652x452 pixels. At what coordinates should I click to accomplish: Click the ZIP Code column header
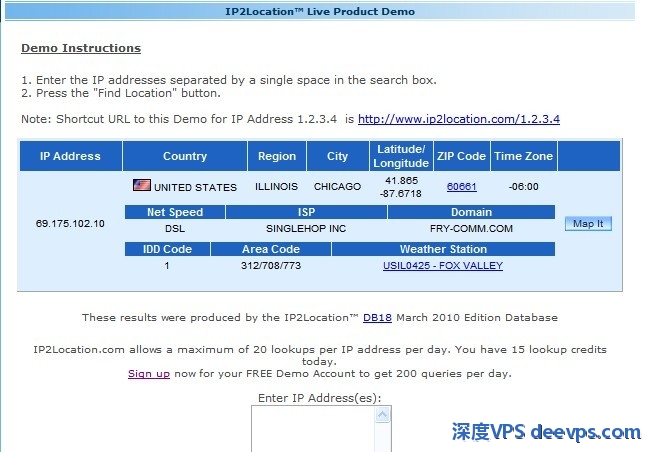(461, 156)
